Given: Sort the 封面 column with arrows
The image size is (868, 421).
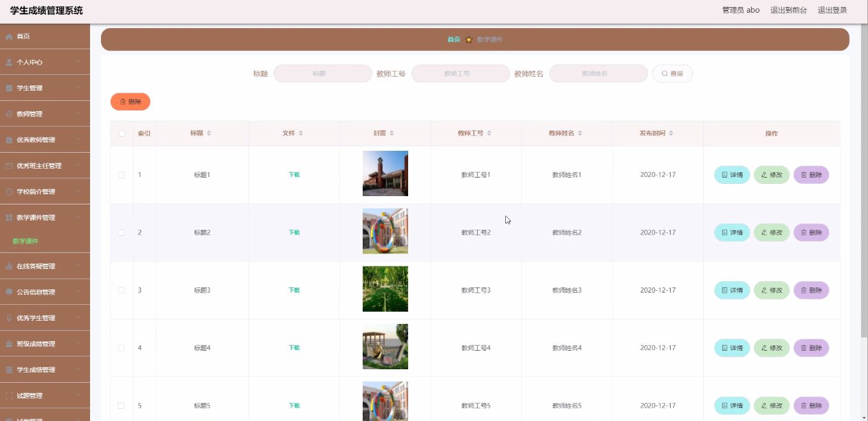Looking at the screenshot, I should coord(392,134).
